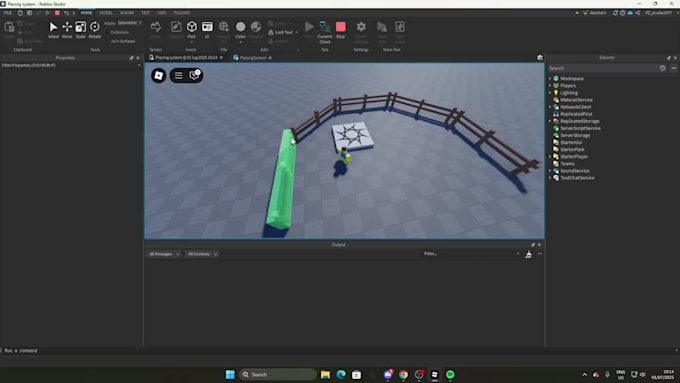Open Google Chrome from the taskbar
Screen dimensions: 680x383
(x=403, y=374)
